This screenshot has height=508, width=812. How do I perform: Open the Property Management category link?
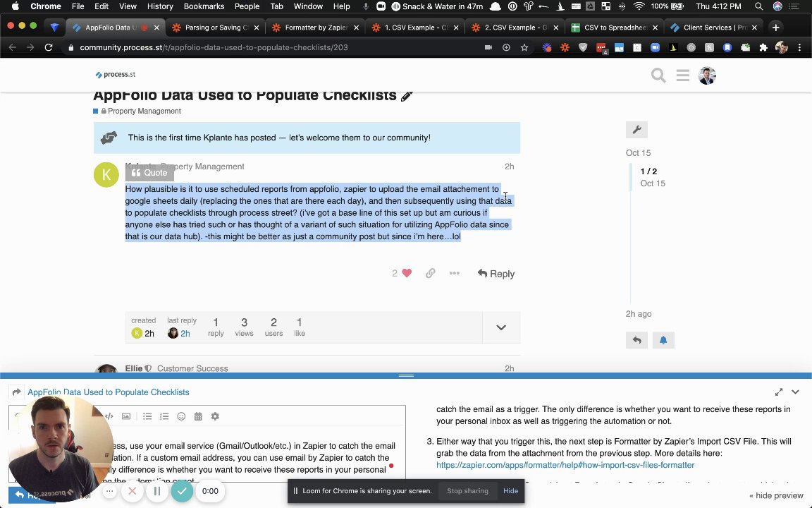pos(144,111)
